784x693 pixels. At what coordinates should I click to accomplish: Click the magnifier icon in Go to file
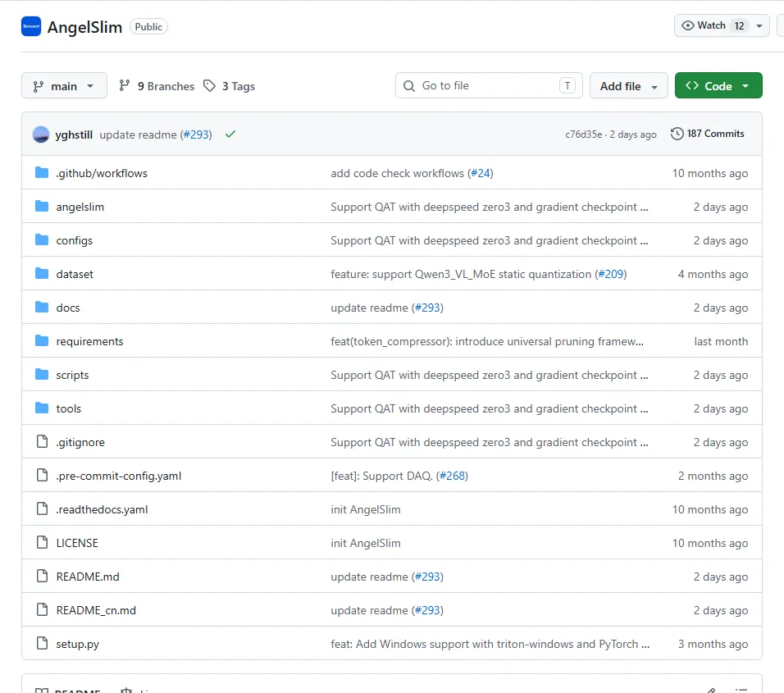click(409, 86)
